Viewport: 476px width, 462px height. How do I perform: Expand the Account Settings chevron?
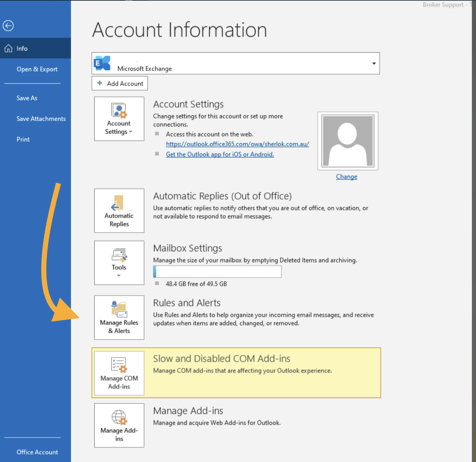coord(131,132)
